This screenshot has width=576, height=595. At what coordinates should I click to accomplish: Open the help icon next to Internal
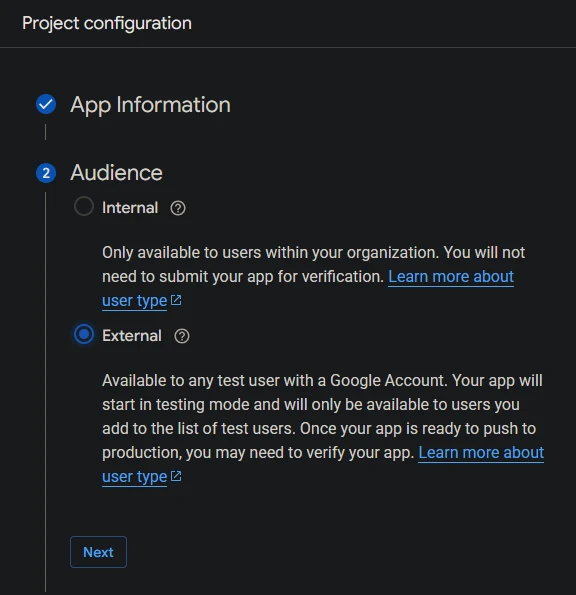click(x=178, y=208)
